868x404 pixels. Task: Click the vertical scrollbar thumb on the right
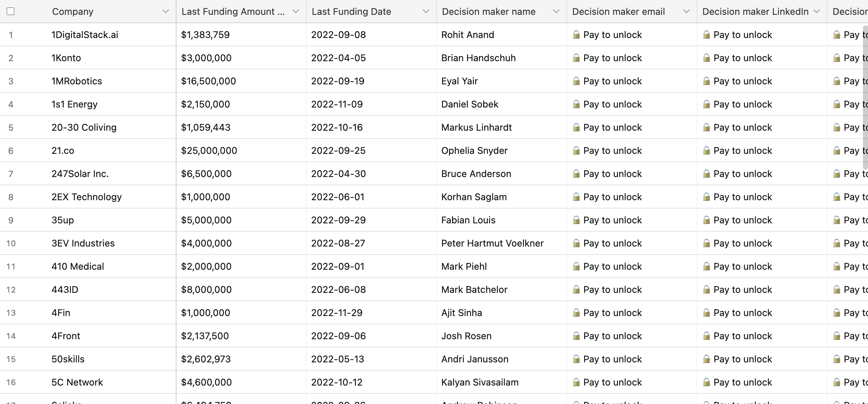(x=865, y=97)
